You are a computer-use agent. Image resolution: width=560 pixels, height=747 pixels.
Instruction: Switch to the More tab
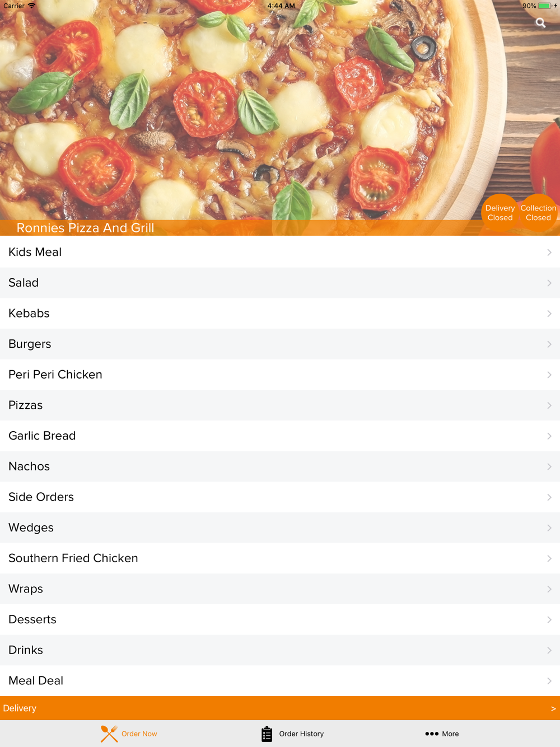coord(442,734)
